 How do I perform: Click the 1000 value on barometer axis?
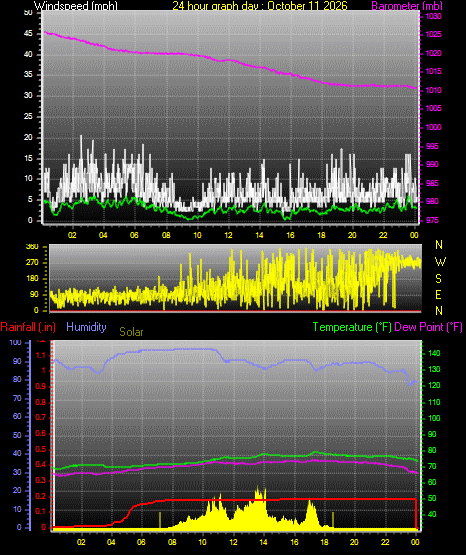click(x=433, y=127)
